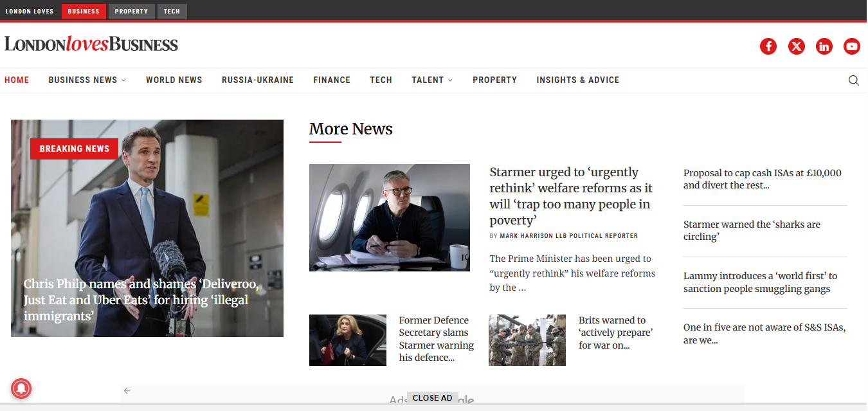Open the Breaking News label

[75, 149]
